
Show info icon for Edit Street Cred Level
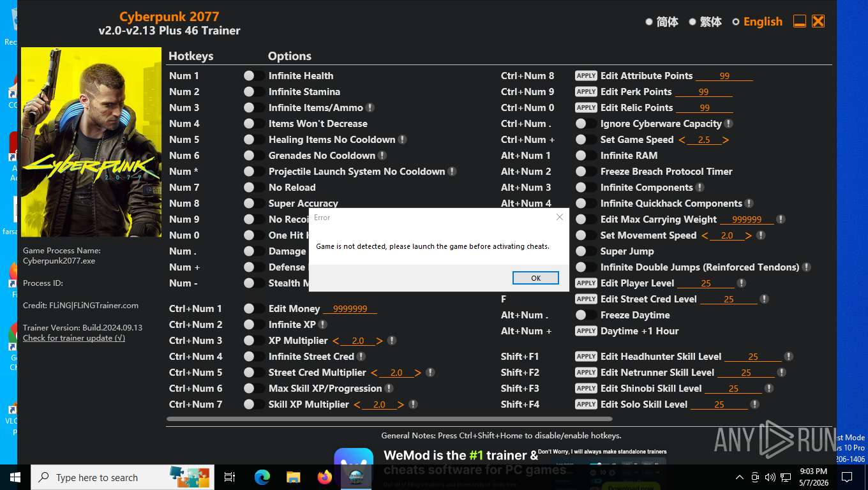(764, 299)
